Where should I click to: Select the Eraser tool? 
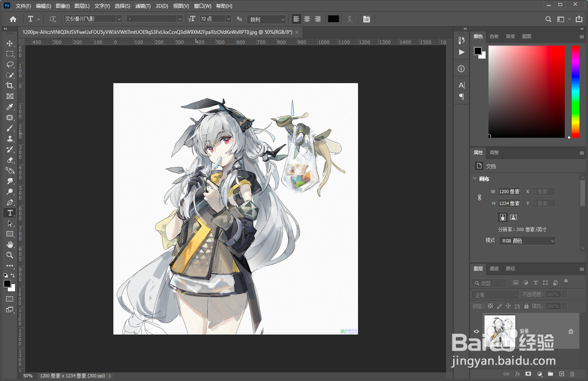coord(10,160)
